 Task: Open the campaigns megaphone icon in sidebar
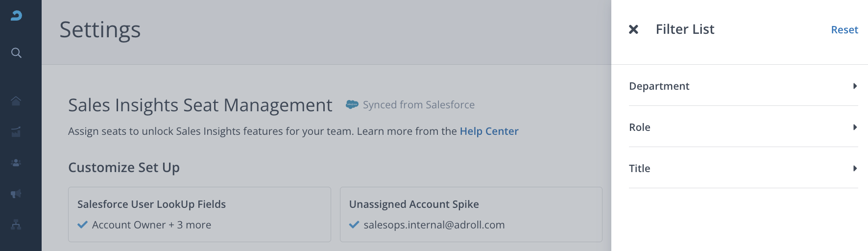[16, 194]
